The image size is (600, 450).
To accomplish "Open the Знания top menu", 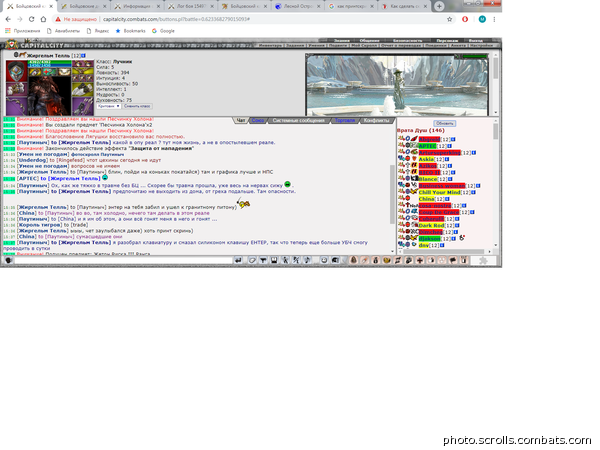I will 342,40.
